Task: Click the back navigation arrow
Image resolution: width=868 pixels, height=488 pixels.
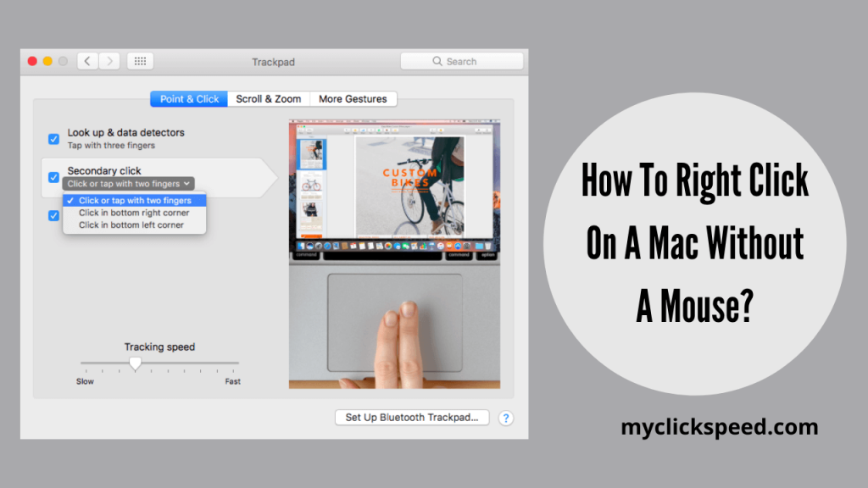Action: click(x=87, y=60)
